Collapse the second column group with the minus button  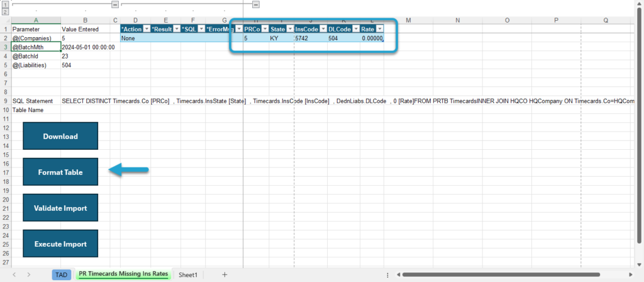pyautogui.click(x=256, y=4)
